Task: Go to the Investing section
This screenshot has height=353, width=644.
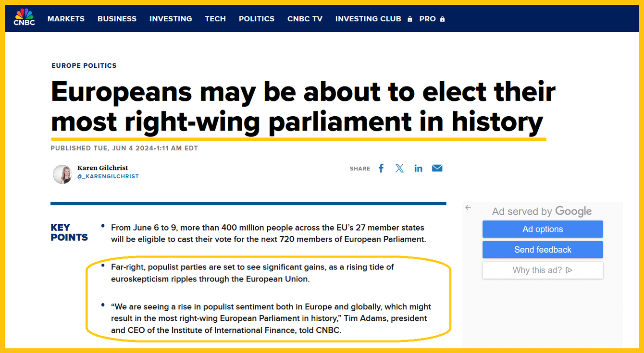Action: coord(171,19)
